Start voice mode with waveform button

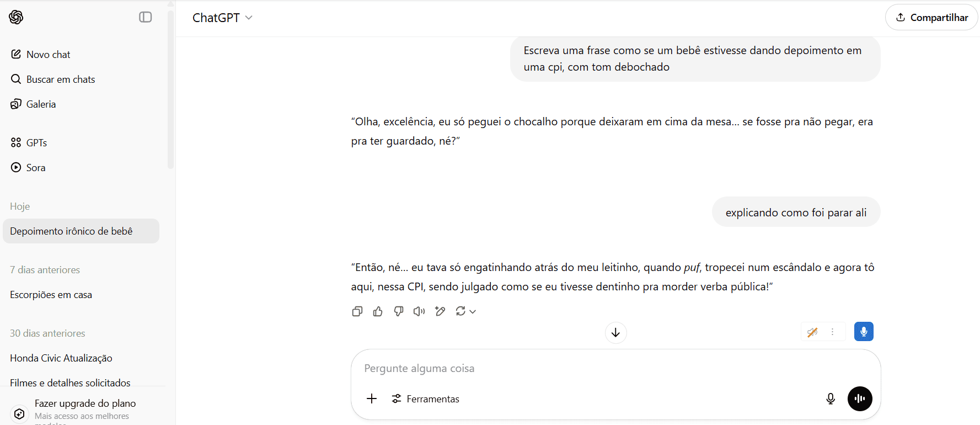[x=859, y=399]
